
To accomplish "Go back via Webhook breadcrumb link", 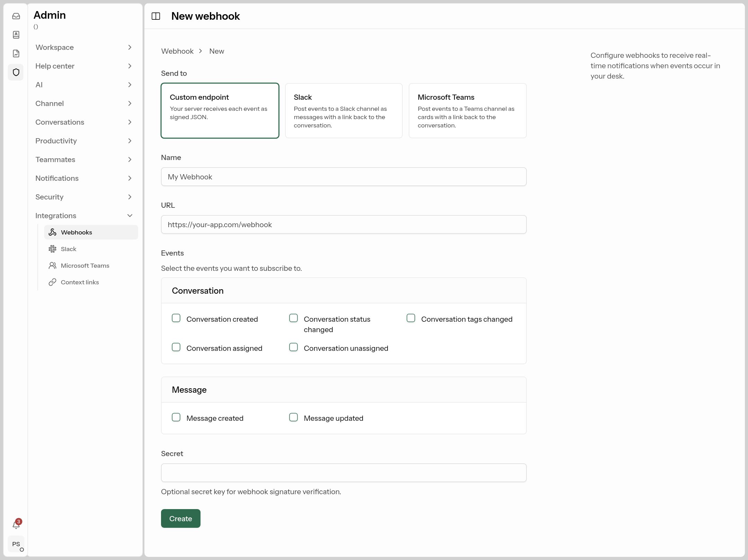I will click(x=177, y=51).
